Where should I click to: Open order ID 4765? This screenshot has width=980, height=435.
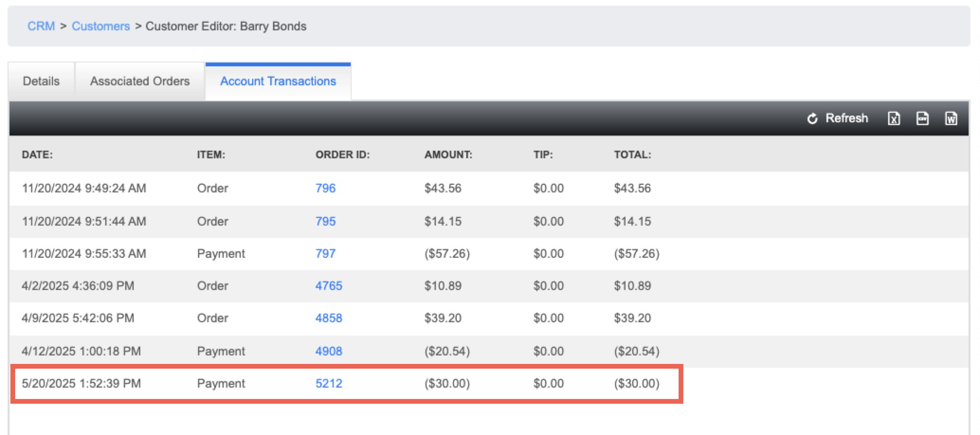329,286
